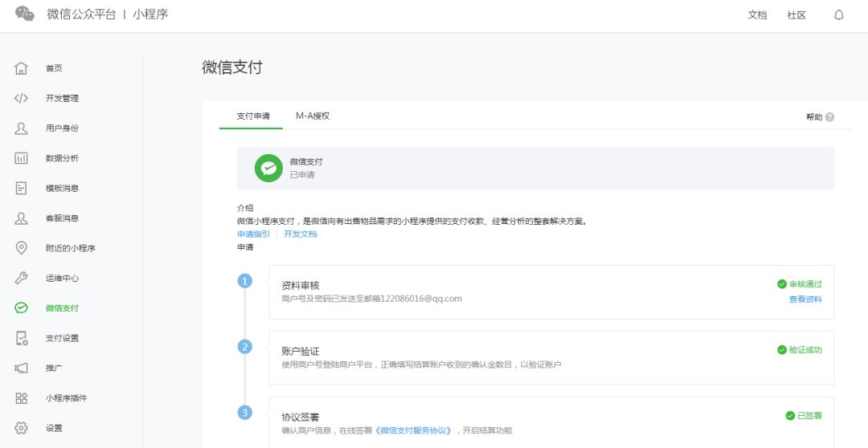Open 首页 in the sidebar
Viewport: 868px width, 448px height.
click(55, 68)
